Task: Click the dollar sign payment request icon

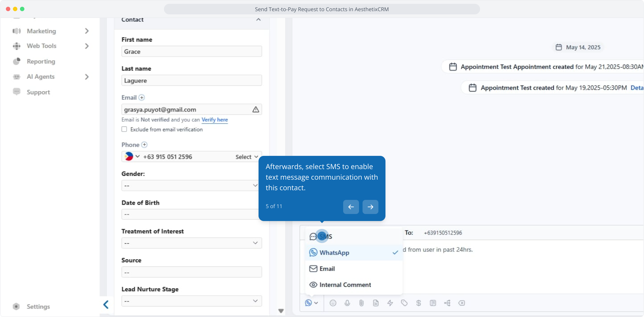Action: 419,303
